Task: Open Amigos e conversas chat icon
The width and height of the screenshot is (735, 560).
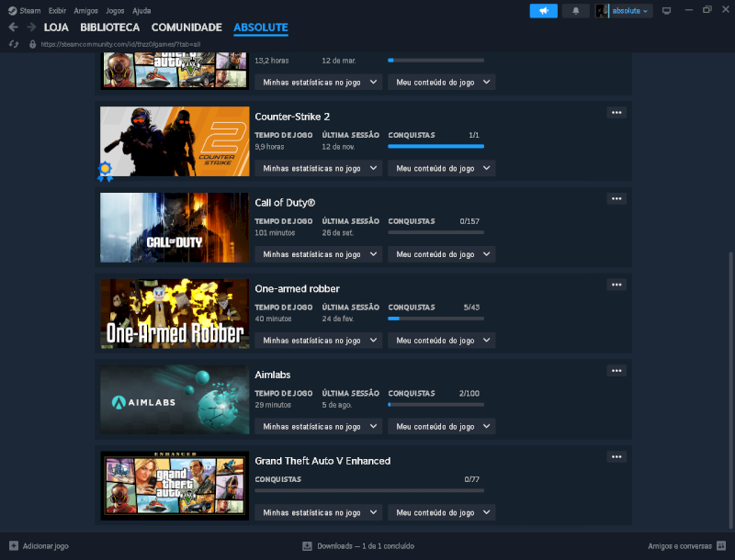Action: [721, 546]
